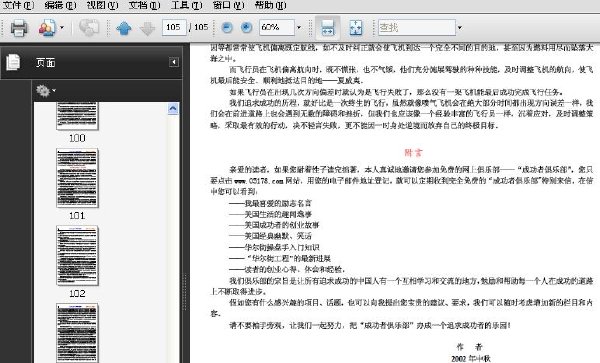Collapse the 页面 panel with arrow button
This screenshot has height=363, width=600.
click(x=174, y=62)
